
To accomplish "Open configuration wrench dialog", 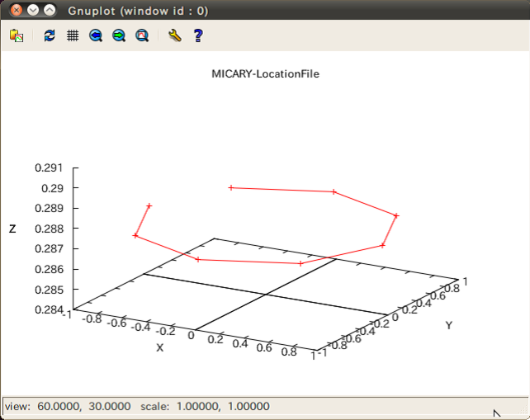I will tap(175, 35).
